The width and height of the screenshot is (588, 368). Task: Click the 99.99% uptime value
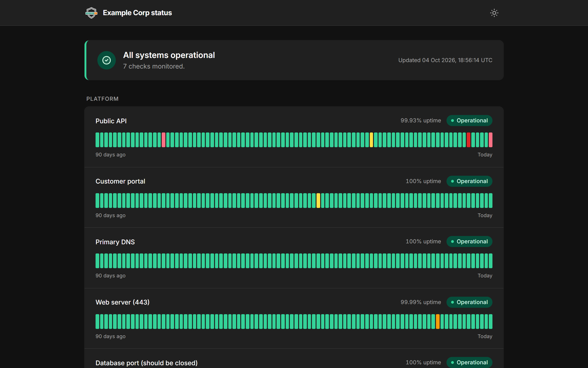coord(421,302)
